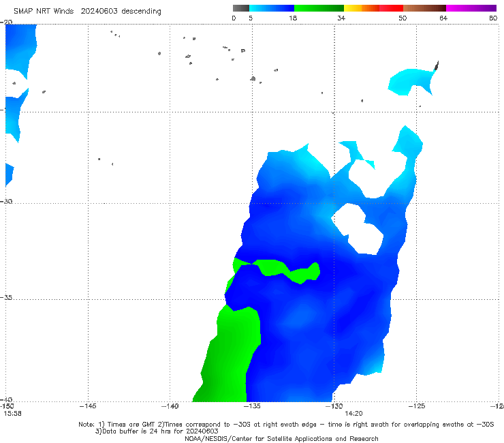Click the longitude label '-135'
The image size is (504, 443).
point(252,406)
